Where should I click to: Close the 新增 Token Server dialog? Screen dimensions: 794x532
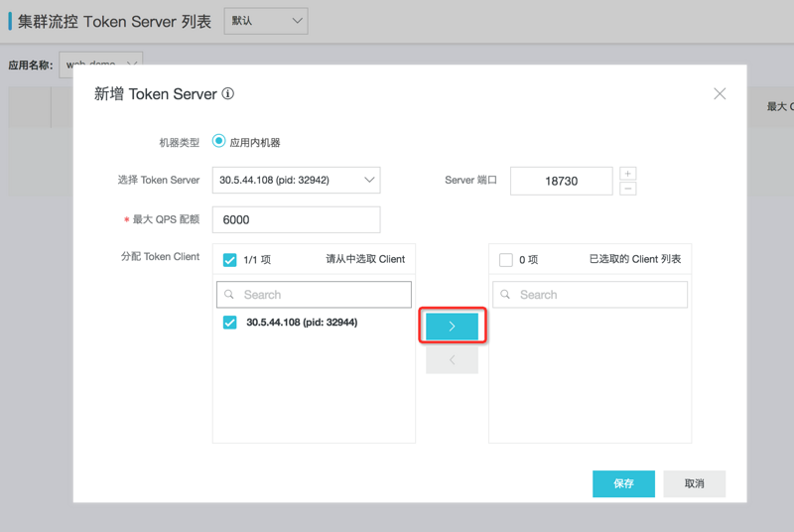720,93
